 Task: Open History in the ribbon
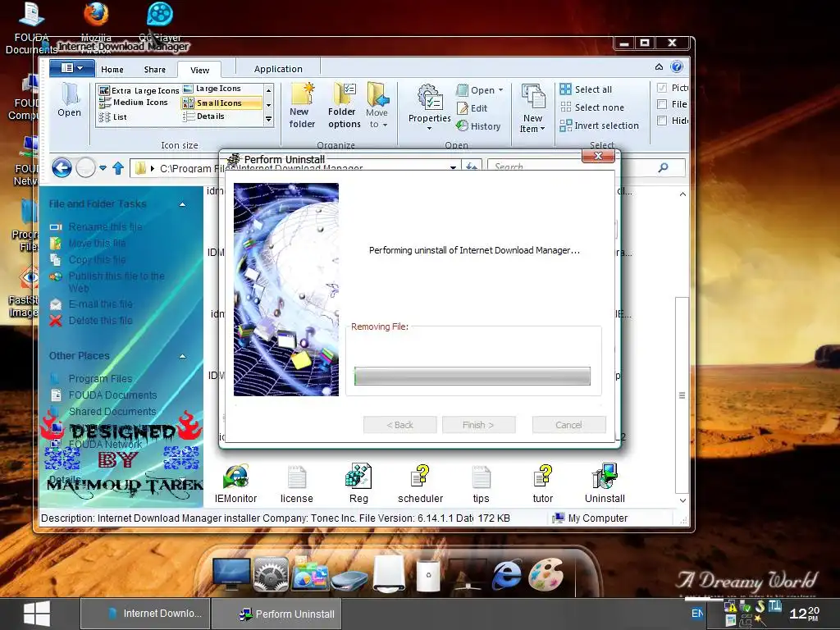478,126
